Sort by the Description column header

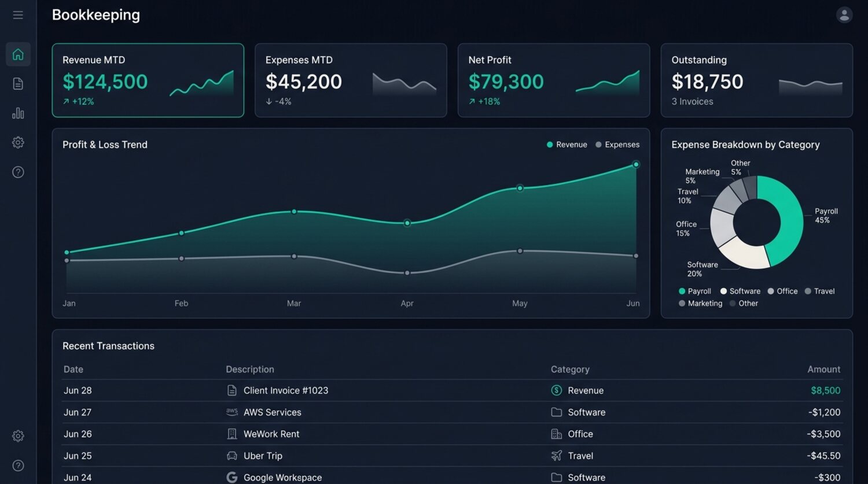point(250,370)
